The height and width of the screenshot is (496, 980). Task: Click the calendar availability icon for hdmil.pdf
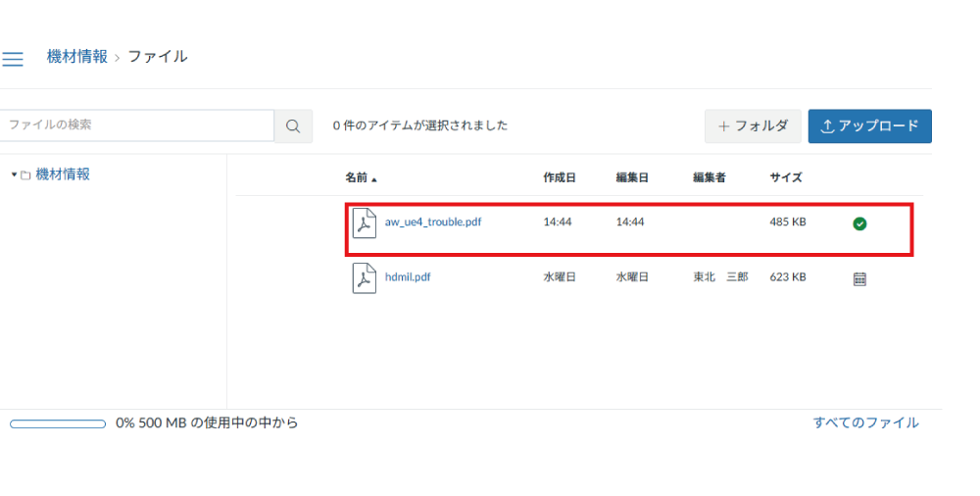click(x=859, y=279)
